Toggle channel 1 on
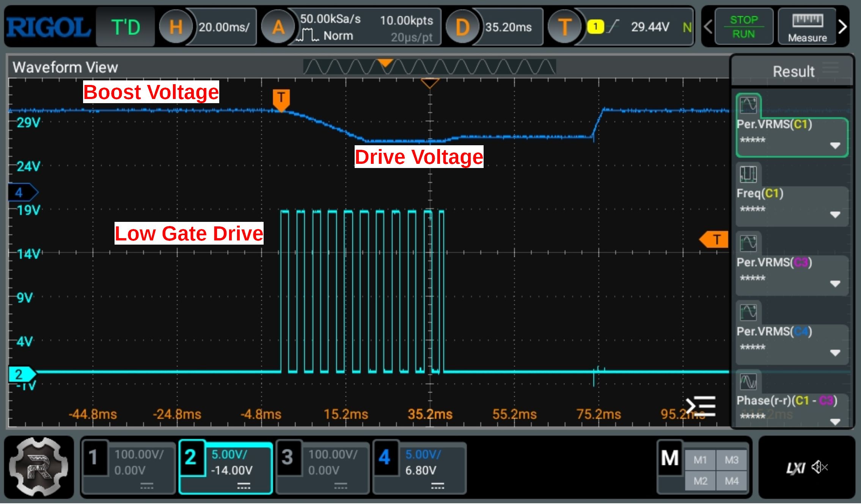 coord(128,466)
